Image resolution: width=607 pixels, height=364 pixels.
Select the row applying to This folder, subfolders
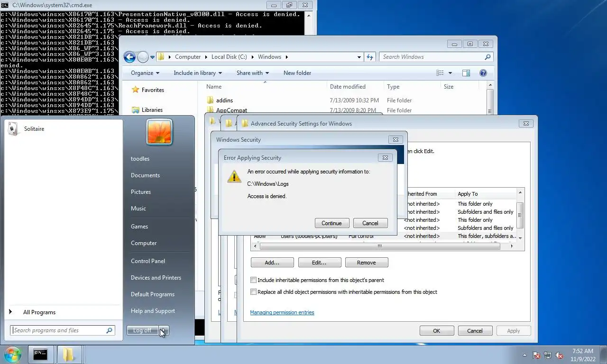[x=384, y=236]
